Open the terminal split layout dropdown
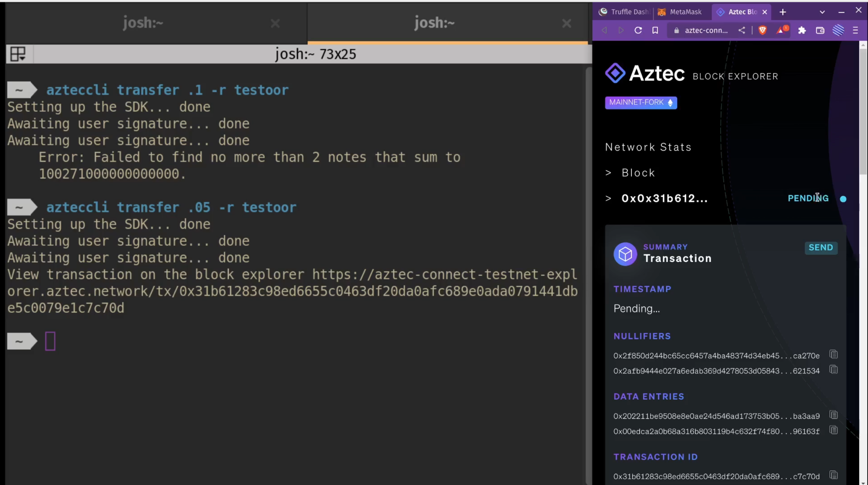The height and width of the screenshot is (485, 868). pyautogui.click(x=18, y=54)
